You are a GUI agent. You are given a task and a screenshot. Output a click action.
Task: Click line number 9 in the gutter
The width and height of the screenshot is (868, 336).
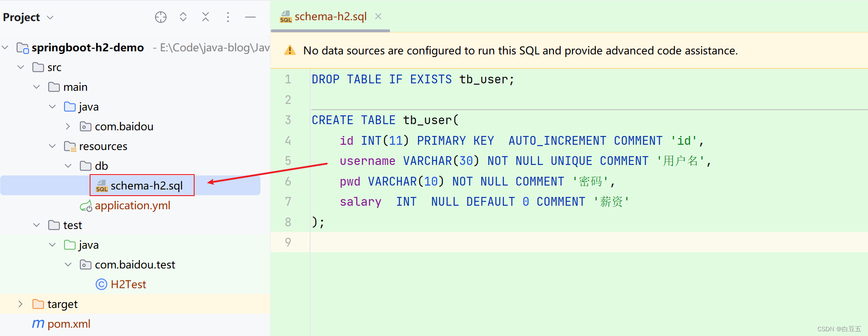(288, 242)
